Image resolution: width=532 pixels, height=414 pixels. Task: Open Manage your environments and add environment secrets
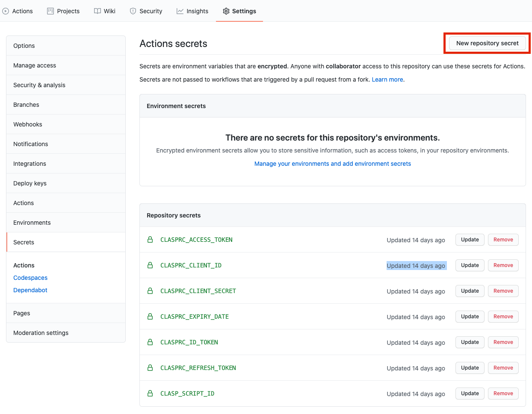point(332,163)
